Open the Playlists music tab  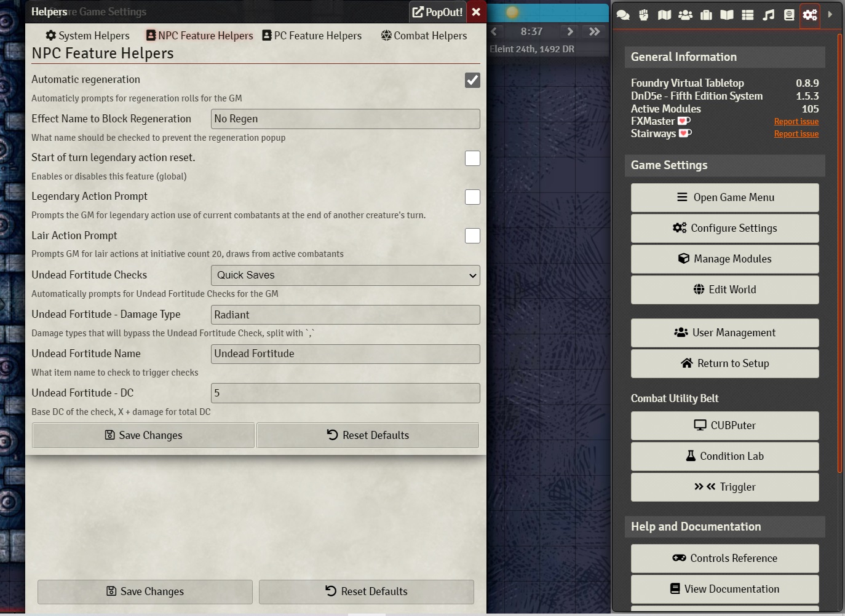coord(769,15)
